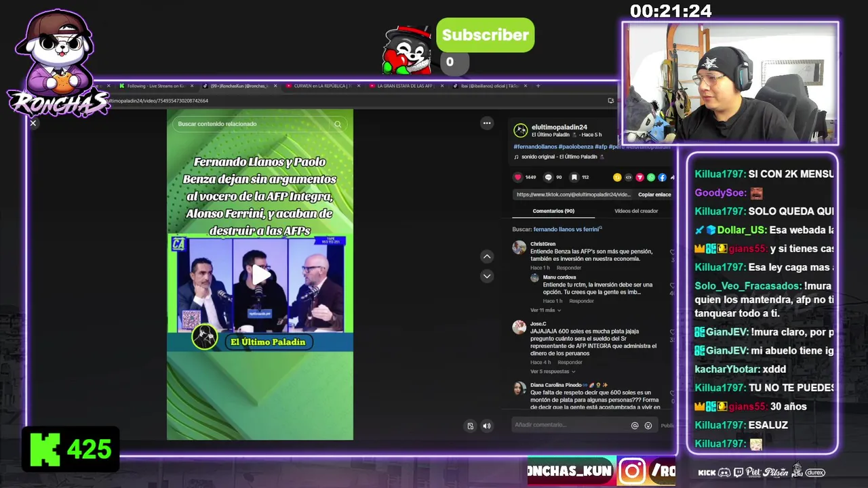Click the browser address bar URL

157,100
